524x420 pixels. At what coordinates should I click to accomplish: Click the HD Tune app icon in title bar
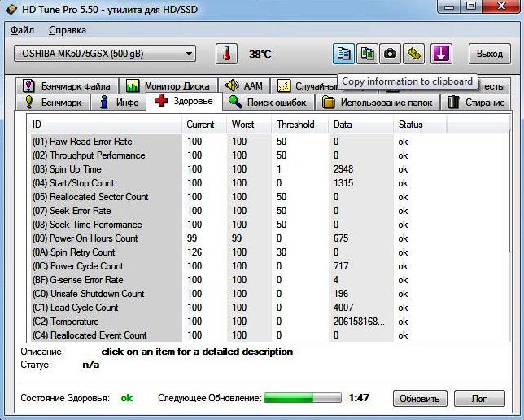click(x=11, y=10)
